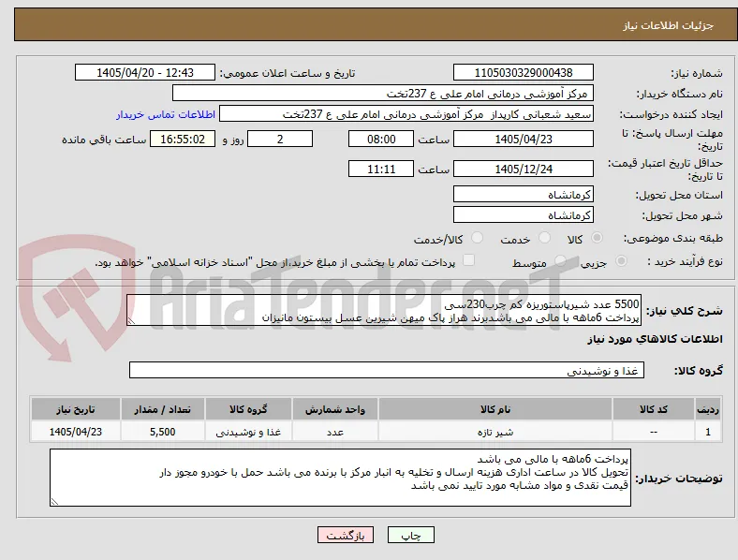Click the price validity date 1405/12/24 field

coord(524,169)
